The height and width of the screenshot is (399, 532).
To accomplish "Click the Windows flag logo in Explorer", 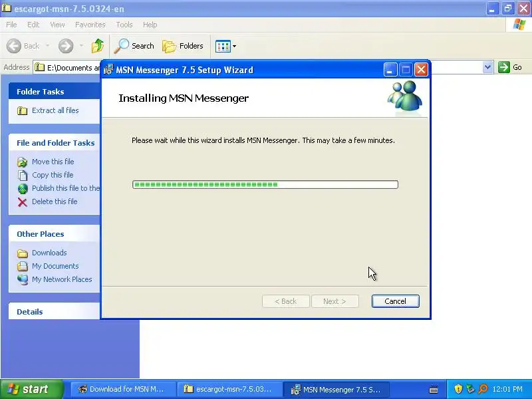I will tap(519, 25).
